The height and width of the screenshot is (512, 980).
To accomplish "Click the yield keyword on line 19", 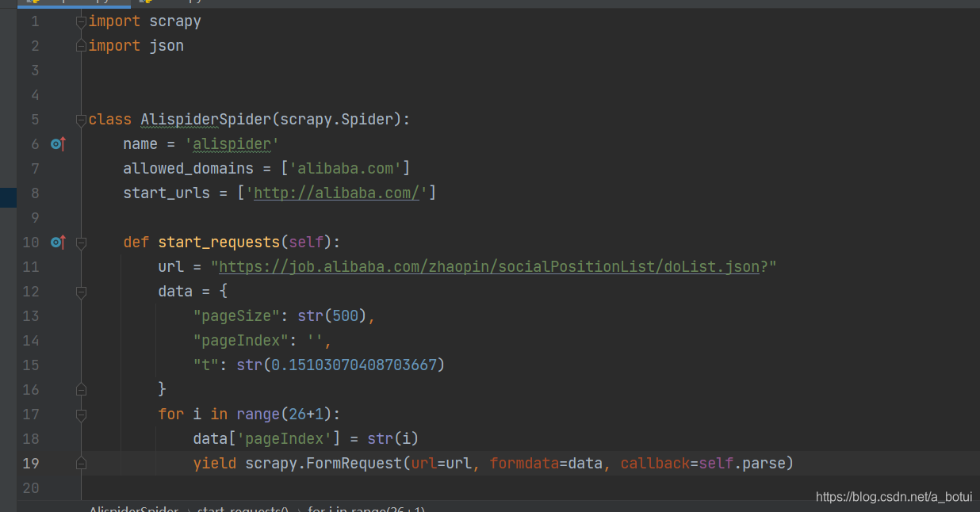I will coord(215,464).
